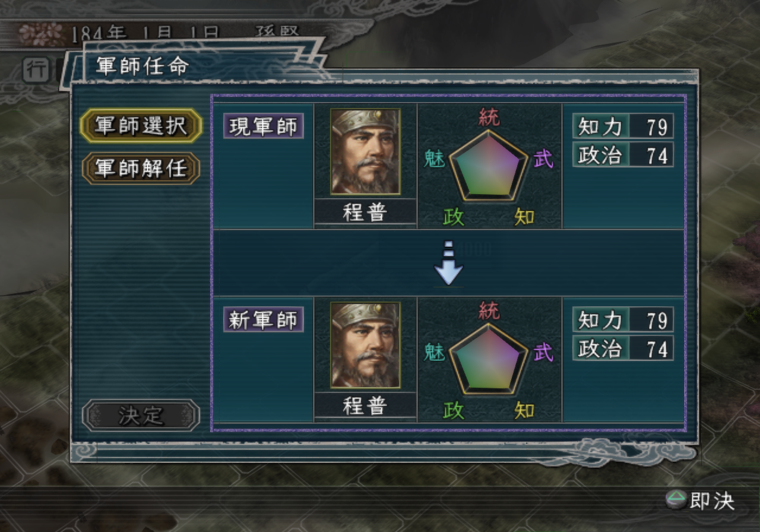
Task: Click the red 統 stat in top chart
Action: tap(489, 118)
